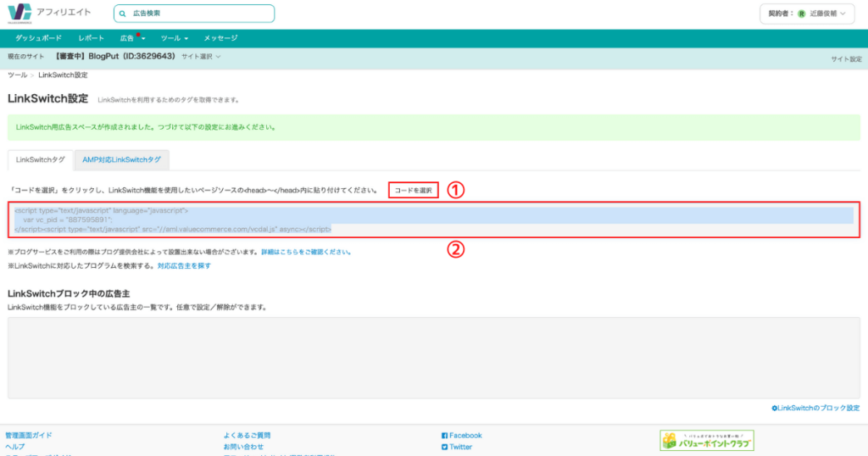The width and height of the screenshot is (868, 456).
Task: Click inside the 広告検索 search field
Action: pyautogui.click(x=199, y=14)
